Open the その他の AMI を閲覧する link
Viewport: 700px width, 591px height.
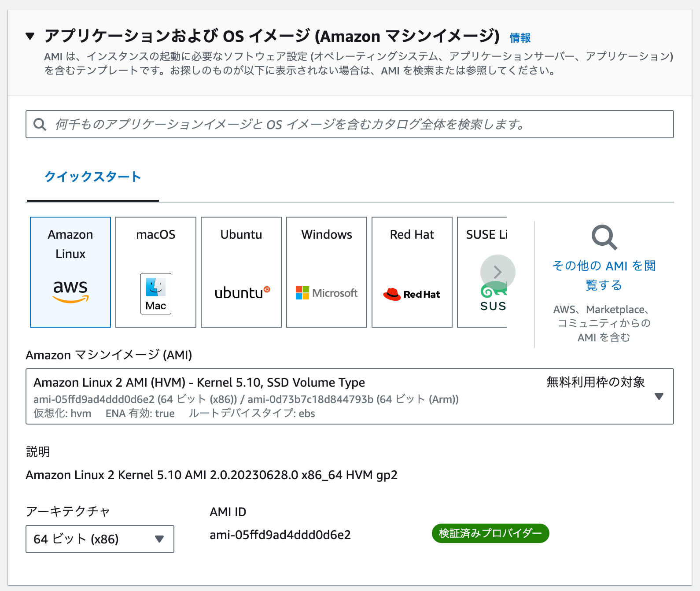click(604, 275)
